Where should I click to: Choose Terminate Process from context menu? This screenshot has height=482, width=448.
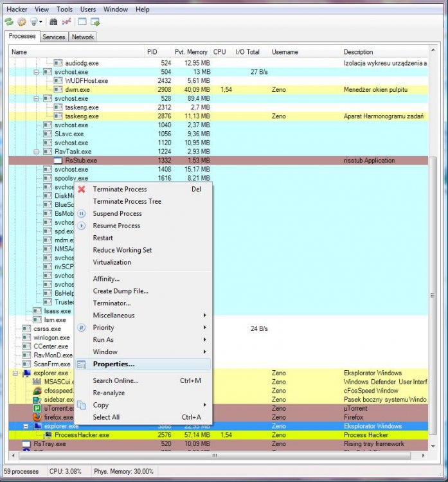coord(143,190)
